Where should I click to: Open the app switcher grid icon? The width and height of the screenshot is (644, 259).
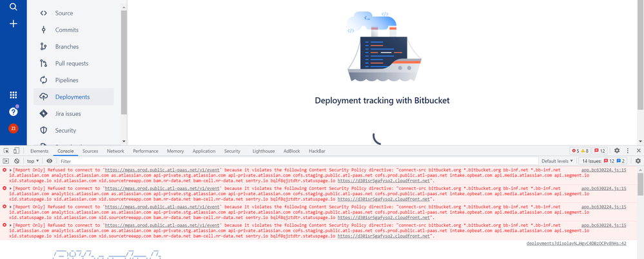pyautogui.click(x=13, y=95)
